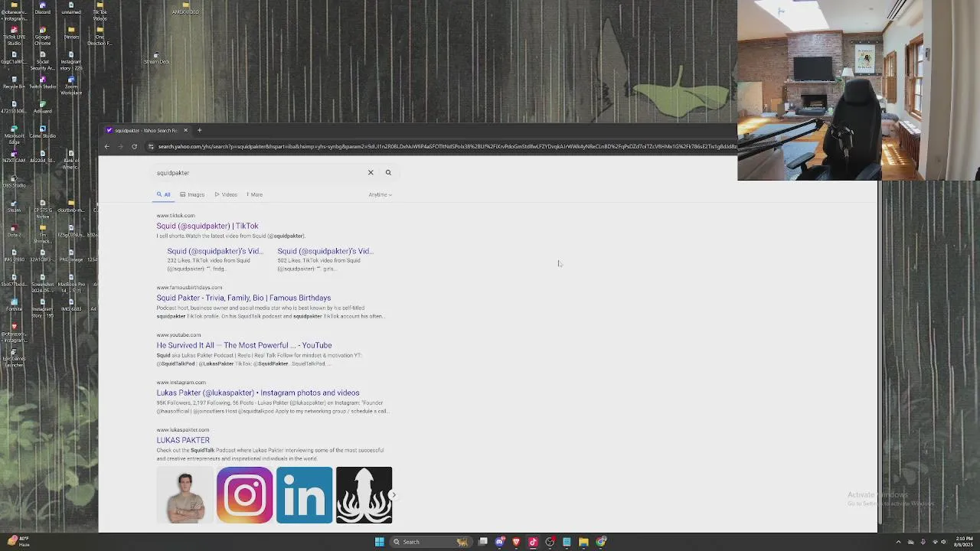This screenshot has height=551, width=980.
Task: Open the Steam desktop shortcut
Action: pyautogui.click(x=14, y=206)
